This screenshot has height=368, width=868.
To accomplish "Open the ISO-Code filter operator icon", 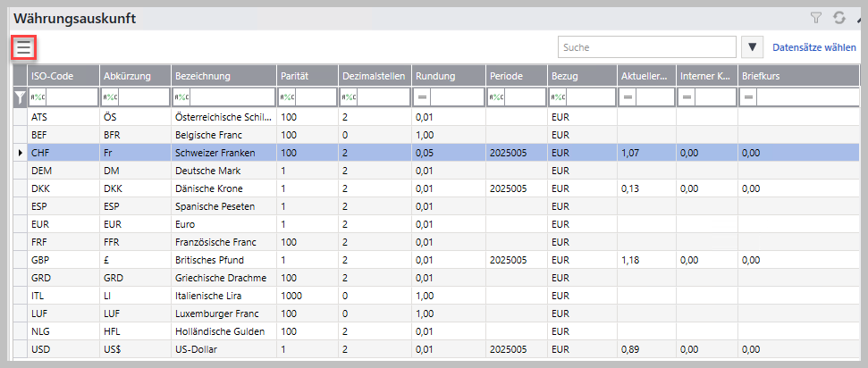I will coord(38,97).
